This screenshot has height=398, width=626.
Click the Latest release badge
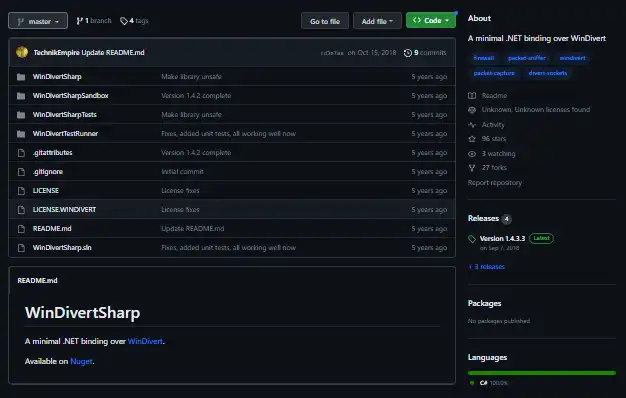pyautogui.click(x=541, y=238)
